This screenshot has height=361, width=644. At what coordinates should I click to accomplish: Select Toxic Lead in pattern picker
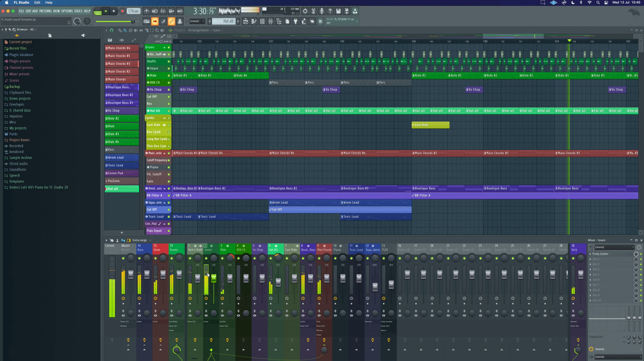pos(122,165)
